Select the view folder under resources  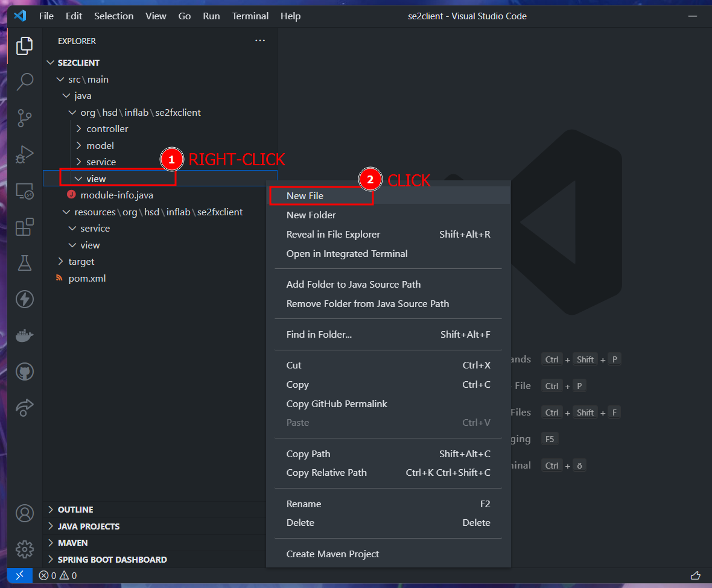point(90,245)
